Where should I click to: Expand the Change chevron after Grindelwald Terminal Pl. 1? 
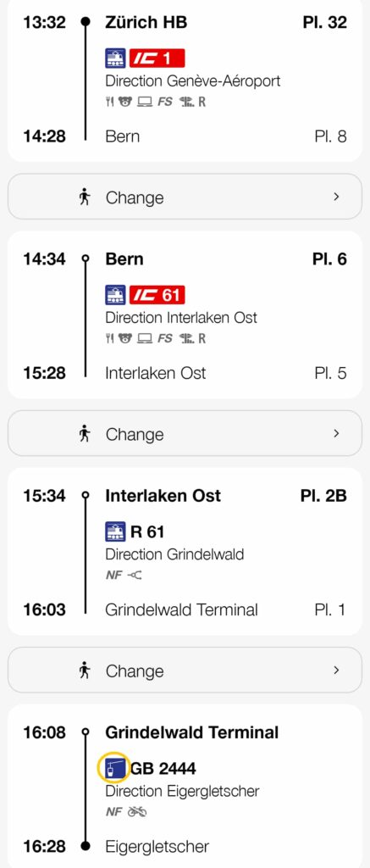336,670
